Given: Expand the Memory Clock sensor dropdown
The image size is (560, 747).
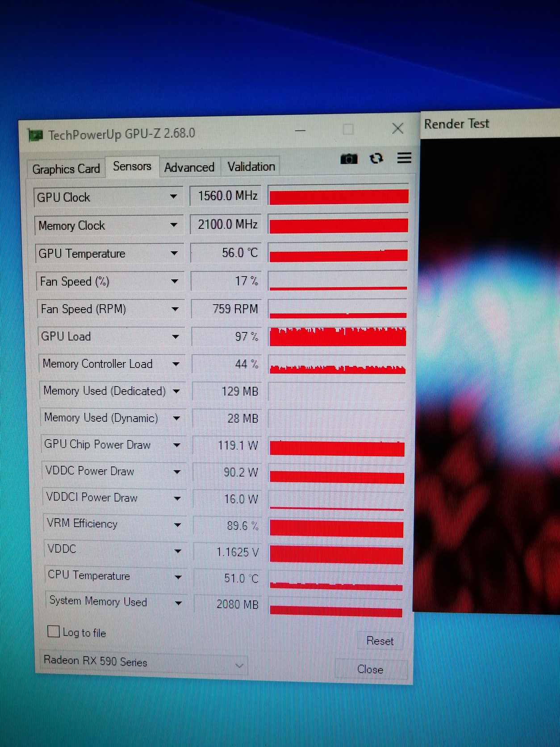Looking at the screenshot, I should click(x=174, y=225).
